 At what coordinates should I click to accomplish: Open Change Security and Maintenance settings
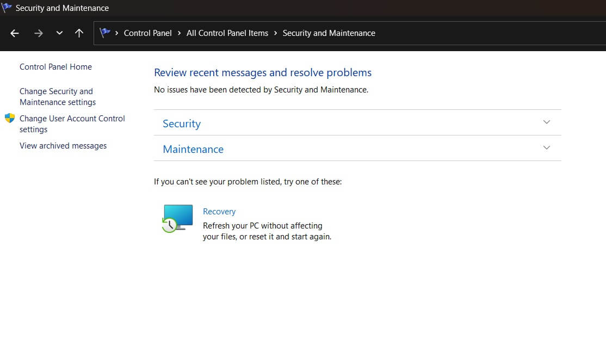(56, 96)
